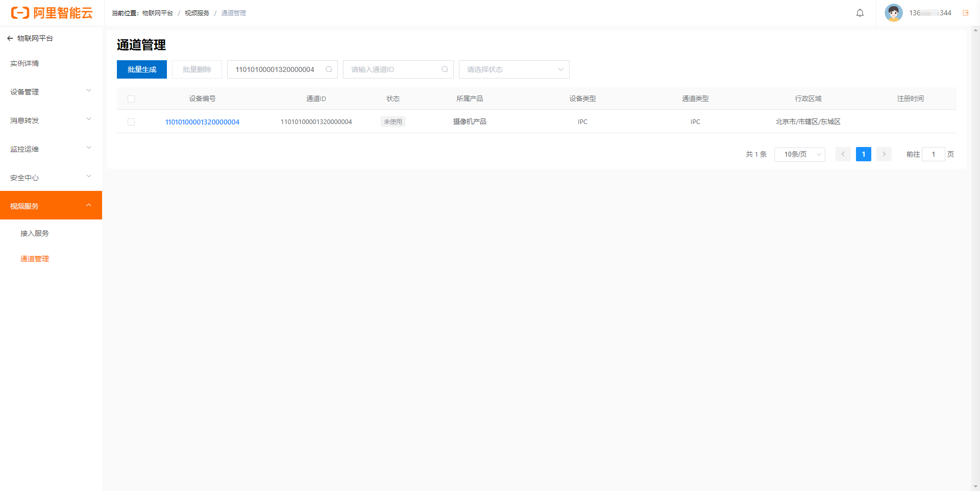Image resolution: width=980 pixels, height=491 pixels.
Task: Open the 请选择状态 status dropdown
Action: click(513, 69)
